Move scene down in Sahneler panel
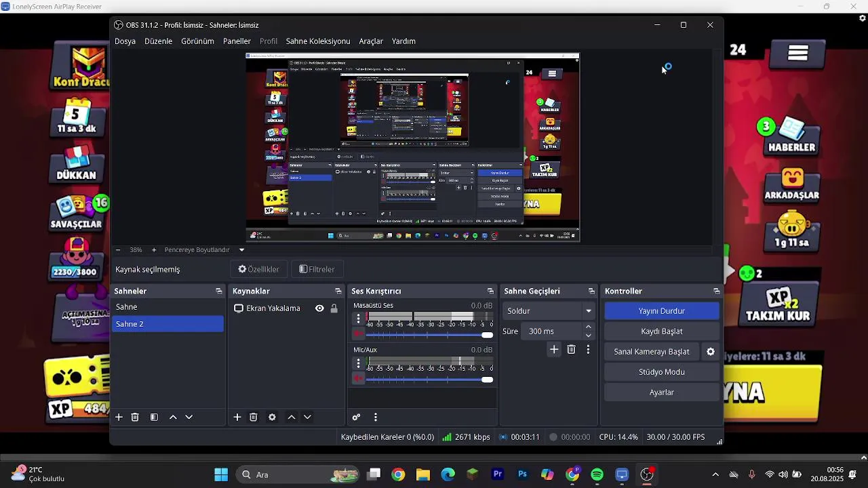This screenshot has width=868, height=488. (x=189, y=418)
